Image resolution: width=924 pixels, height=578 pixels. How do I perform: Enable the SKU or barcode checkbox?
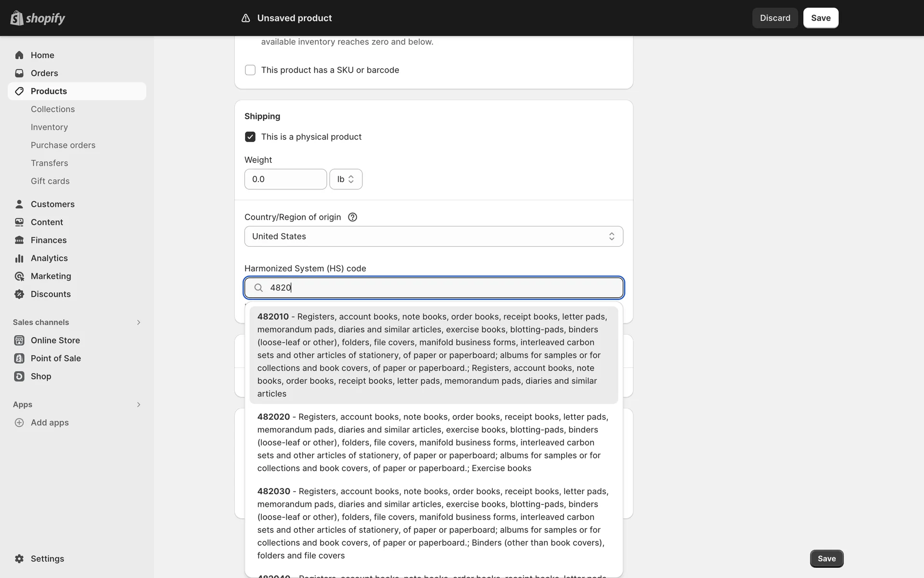[250, 70]
